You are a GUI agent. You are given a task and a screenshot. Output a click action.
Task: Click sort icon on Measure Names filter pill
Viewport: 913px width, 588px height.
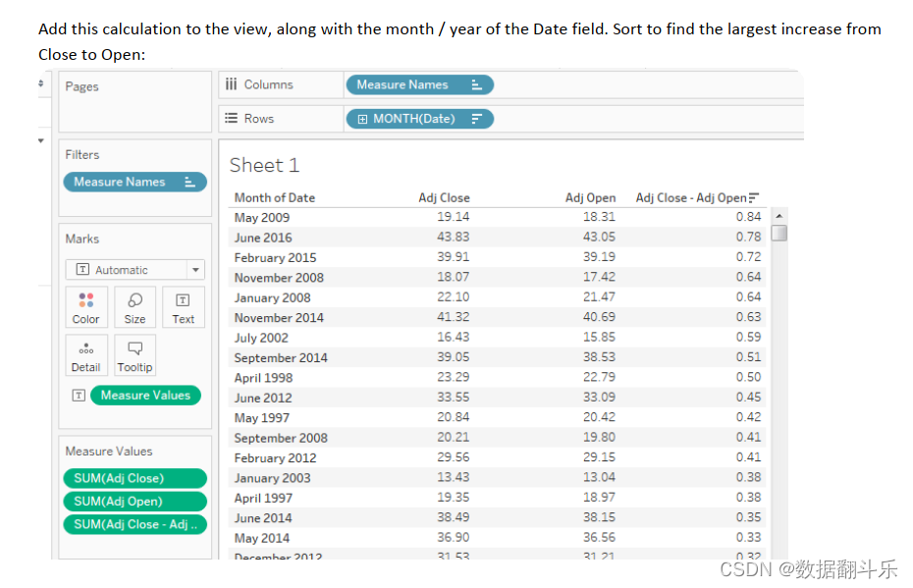click(189, 182)
